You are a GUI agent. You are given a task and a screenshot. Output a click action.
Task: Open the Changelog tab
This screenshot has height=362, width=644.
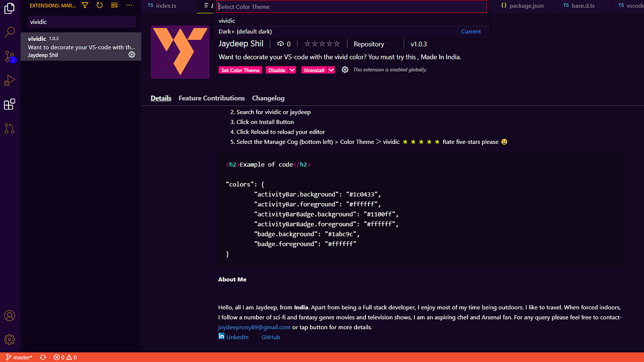coord(268,98)
